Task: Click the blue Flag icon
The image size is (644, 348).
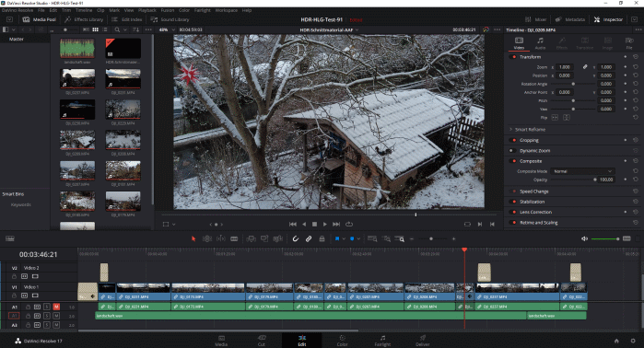Action: (x=337, y=238)
